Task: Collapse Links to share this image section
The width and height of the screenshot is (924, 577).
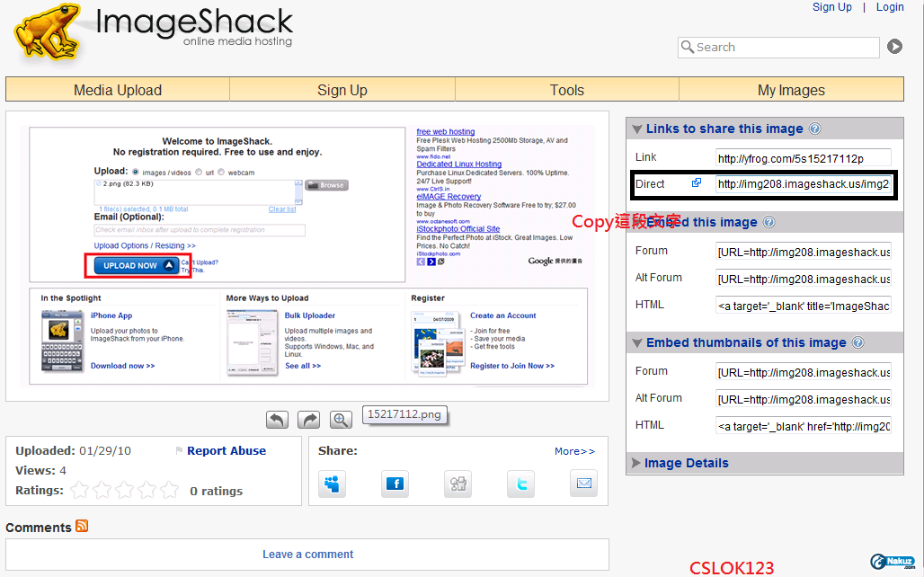Action: click(637, 129)
